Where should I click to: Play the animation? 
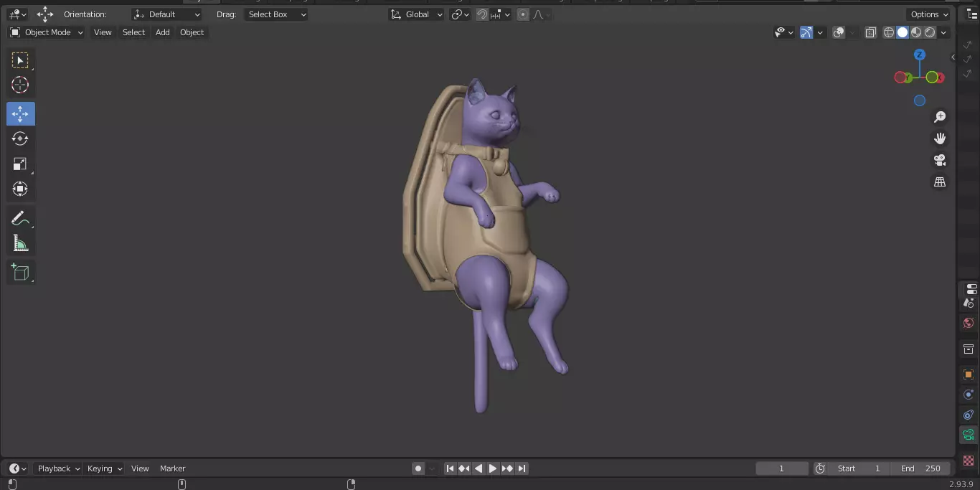pos(493,468)
